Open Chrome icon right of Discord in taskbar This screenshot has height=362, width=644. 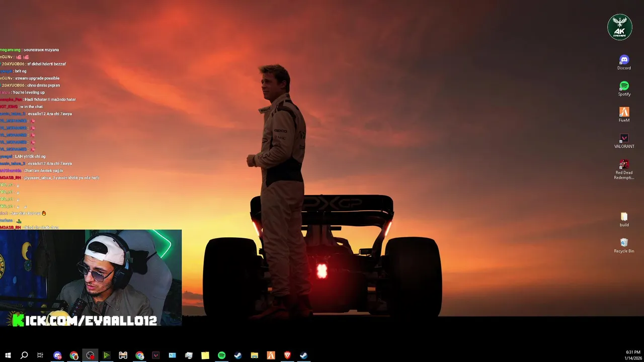pyautogui.click(x=74, y=355)
